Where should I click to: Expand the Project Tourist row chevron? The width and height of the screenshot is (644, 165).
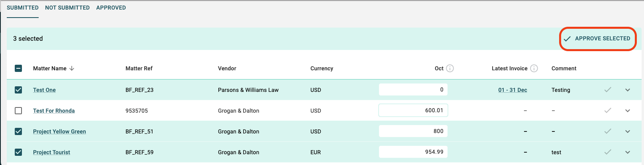(x=628, y=152)
